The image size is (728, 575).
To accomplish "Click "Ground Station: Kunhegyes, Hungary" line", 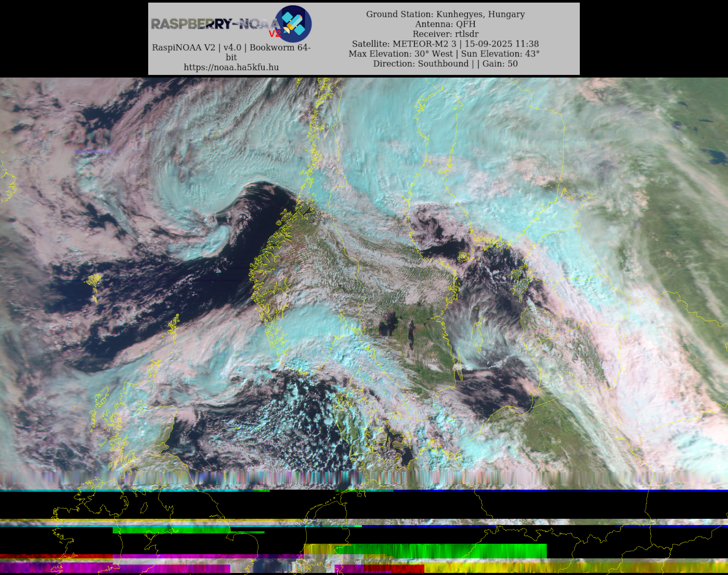I will [445, 14].
